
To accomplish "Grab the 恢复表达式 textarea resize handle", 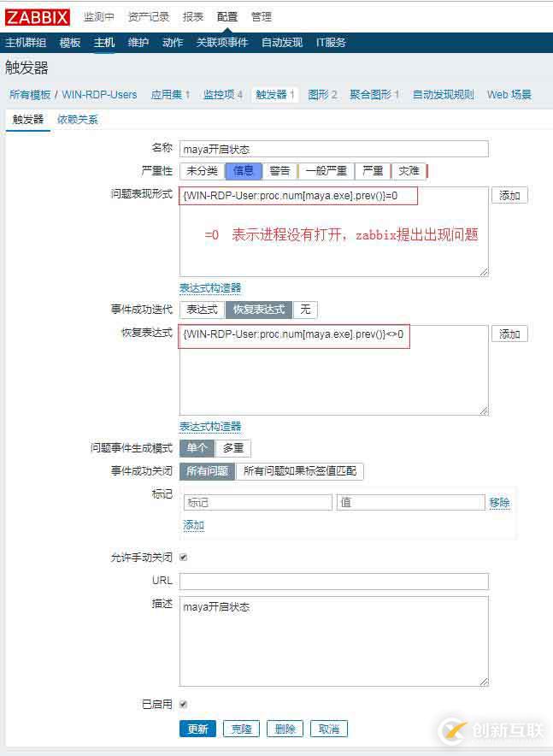I will 484,410.
